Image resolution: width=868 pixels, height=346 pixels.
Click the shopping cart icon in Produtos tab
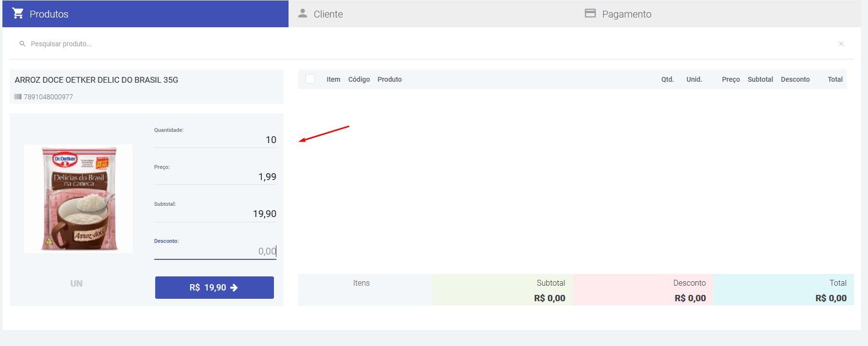pyautogui.click(x=18, y=13)
